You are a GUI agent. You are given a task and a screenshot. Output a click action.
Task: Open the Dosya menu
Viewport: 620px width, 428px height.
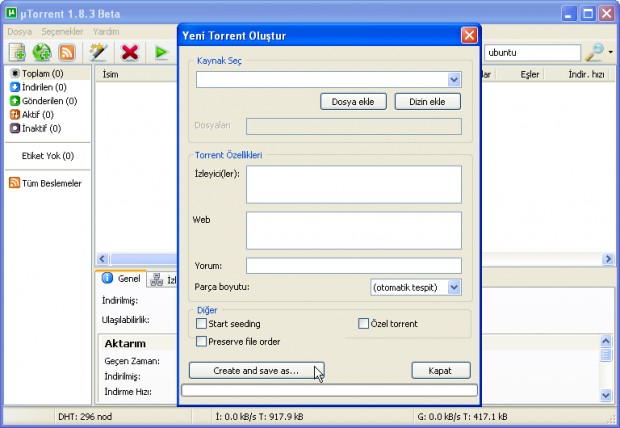pyautogui.click(x=19, y=32)
